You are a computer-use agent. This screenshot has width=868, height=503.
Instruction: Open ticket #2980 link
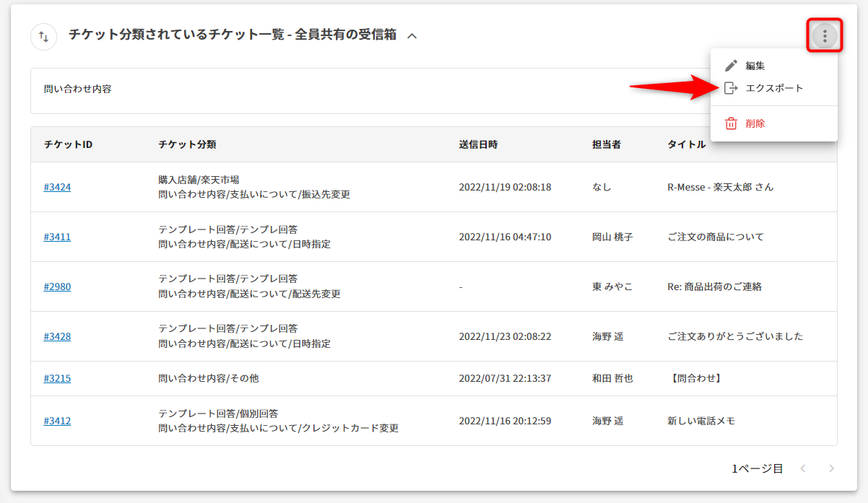pyautogui.click(x=57, y=287)
